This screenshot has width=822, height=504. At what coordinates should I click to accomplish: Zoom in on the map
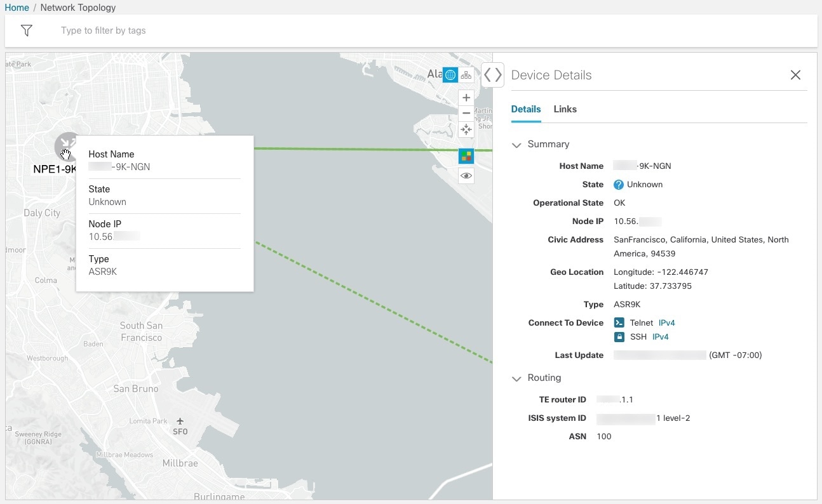click(x=466, y=98)
